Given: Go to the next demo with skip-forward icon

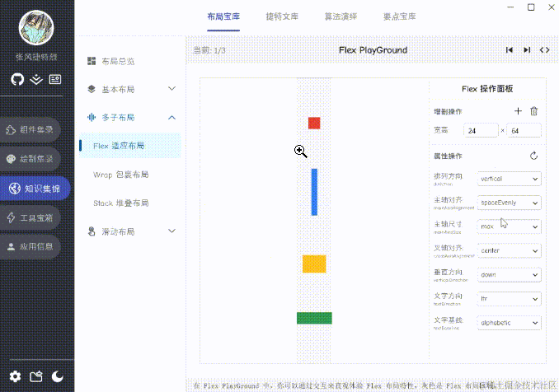Looking at the screenshot, I should (527, 50).
